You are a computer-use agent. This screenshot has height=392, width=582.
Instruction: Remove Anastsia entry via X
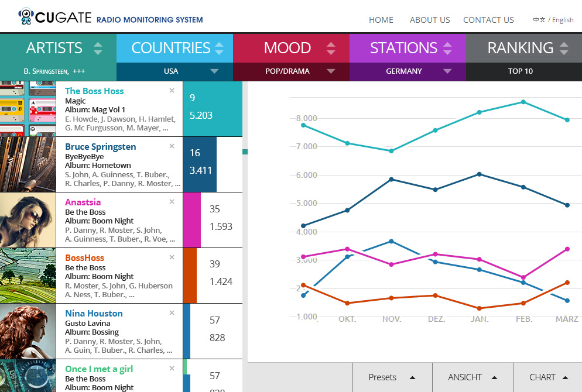pyautogui.click(x=172, y=202)
